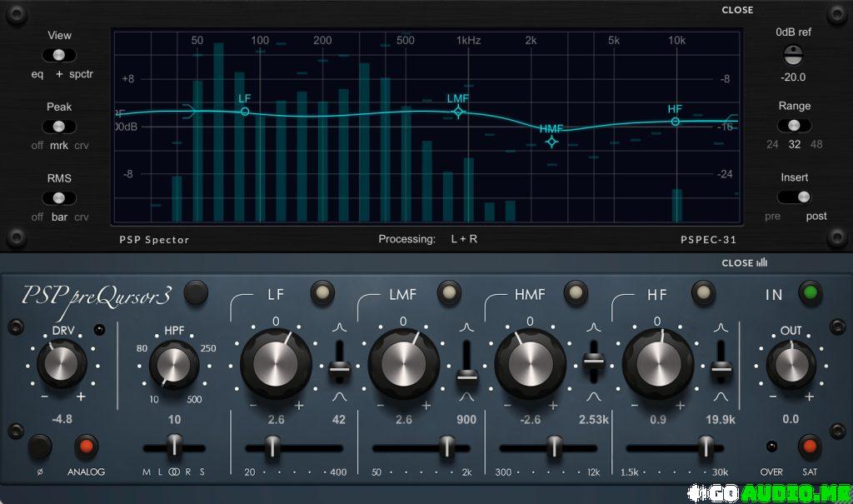
Task: Click the LMF frequency slider handle
Action: coord(447,447)
